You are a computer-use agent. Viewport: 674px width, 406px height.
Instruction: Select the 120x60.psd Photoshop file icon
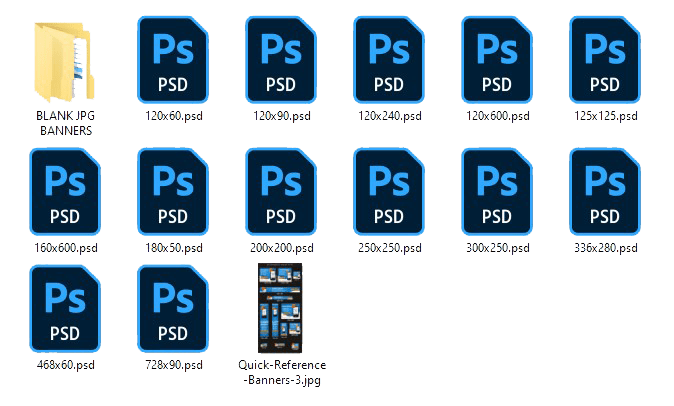pyautogui.click(x=173, y=60)
